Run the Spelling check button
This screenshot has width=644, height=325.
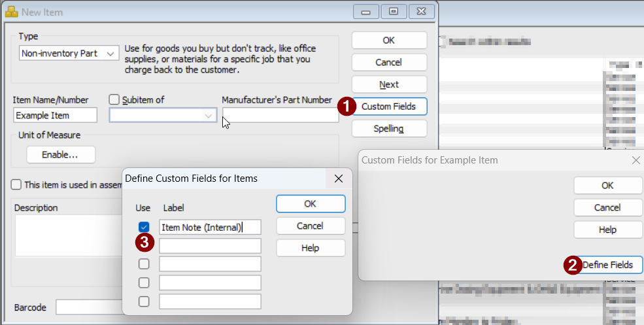(389, 129)
